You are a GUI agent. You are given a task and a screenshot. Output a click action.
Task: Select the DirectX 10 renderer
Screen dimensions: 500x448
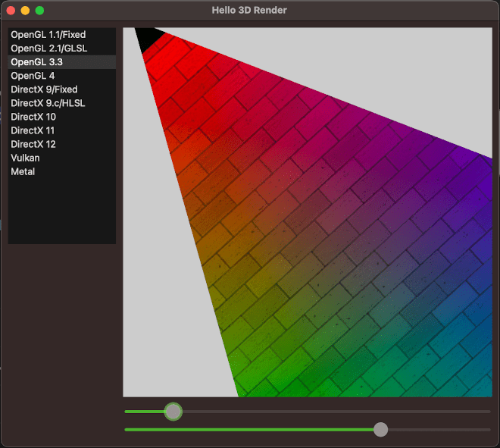33,117
